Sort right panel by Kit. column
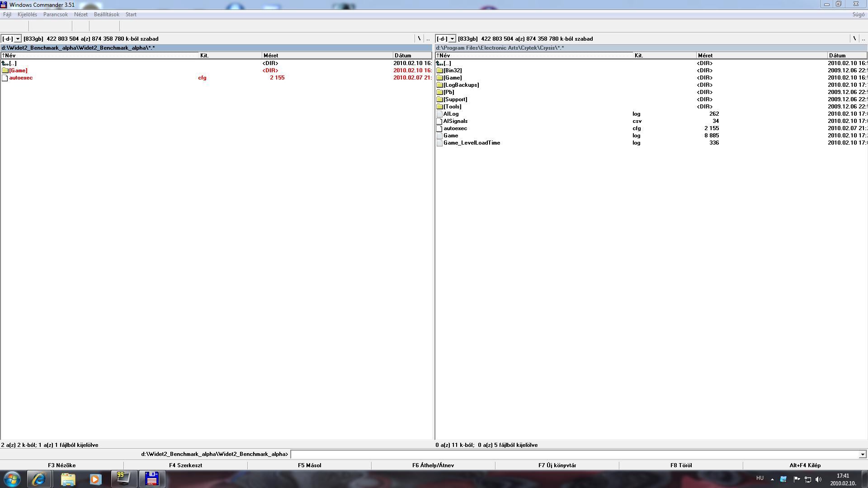Image resolution: width=868 pixels, height=488 pixels. click(665, 56)
